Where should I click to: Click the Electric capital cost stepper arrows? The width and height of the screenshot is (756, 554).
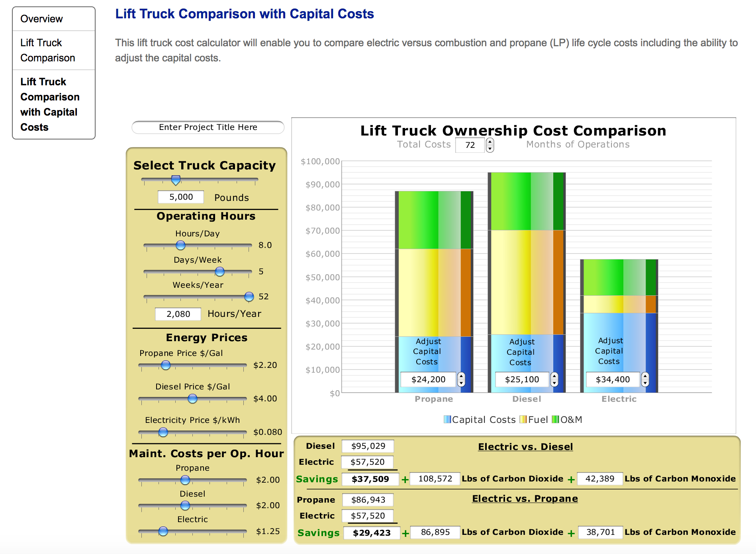645,379
